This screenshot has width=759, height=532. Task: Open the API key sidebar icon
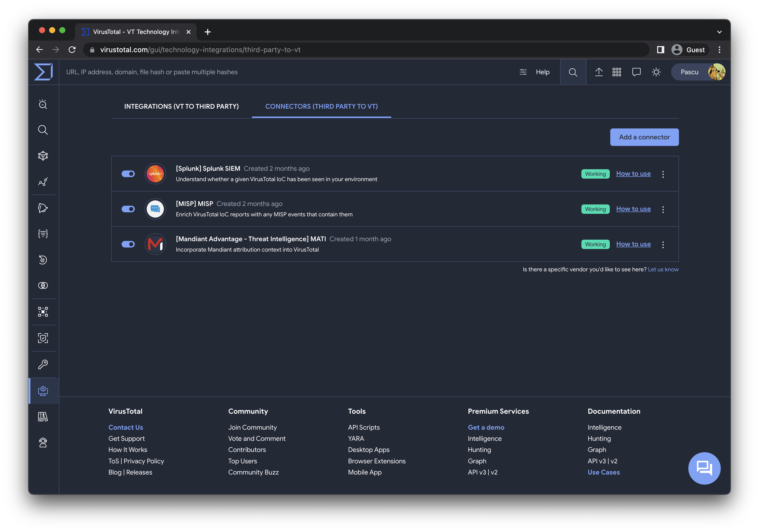(x=43, y=364)
